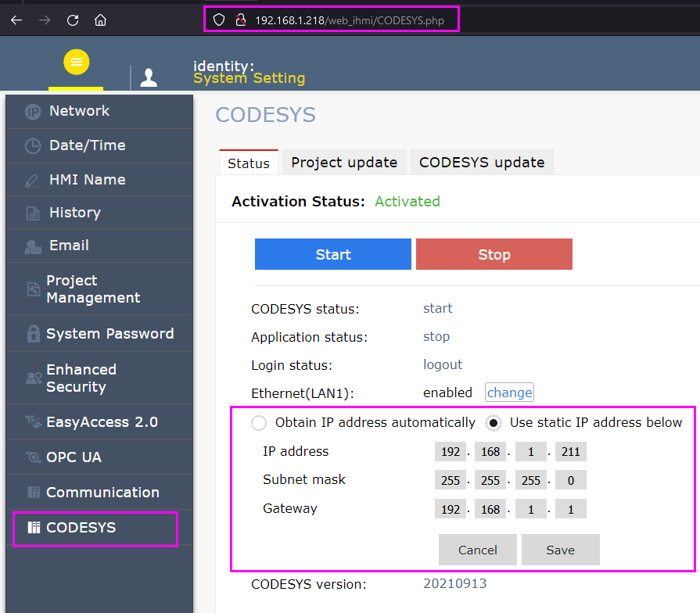Toggle the yellow hamburger menu button
The image size is (700, 613).
pyautogui.click(x=77, y=62)
